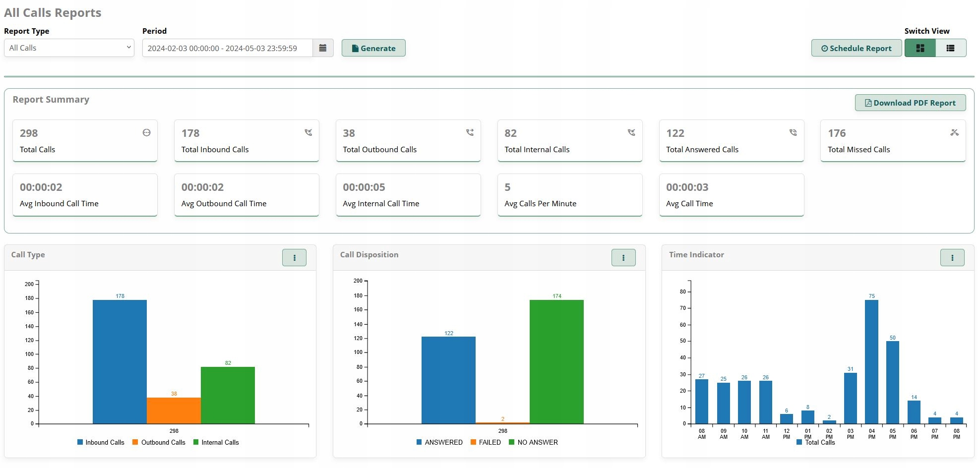Switch to grid dashboard view
Image resolution: width=980 pixels, height=468 pixels.
click(x=920, y=48)
